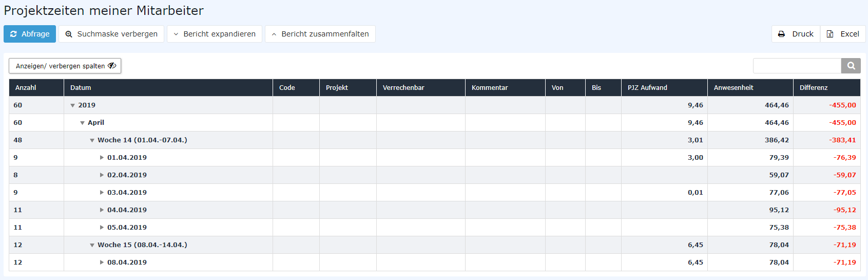
Task: Click Differenz value -95,12
Action: pos(845,210)
